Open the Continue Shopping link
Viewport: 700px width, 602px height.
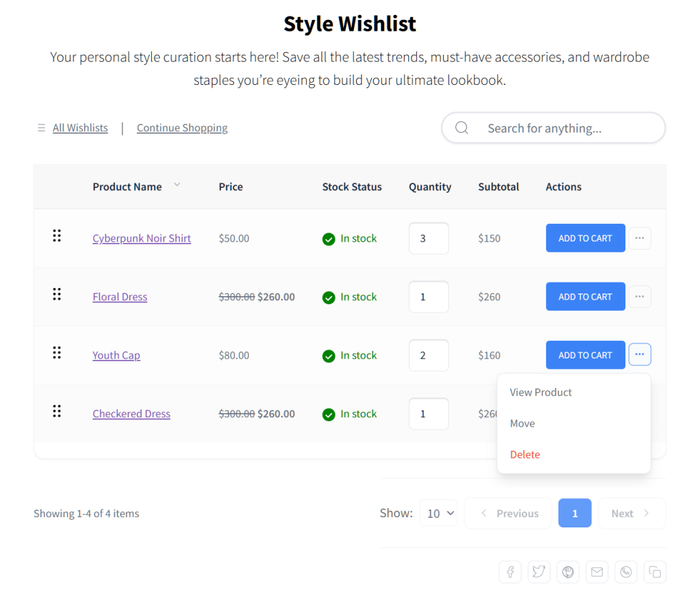point(182,128)
